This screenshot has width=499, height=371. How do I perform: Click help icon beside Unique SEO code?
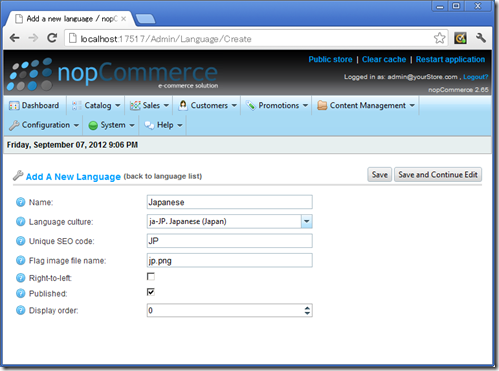20,241
